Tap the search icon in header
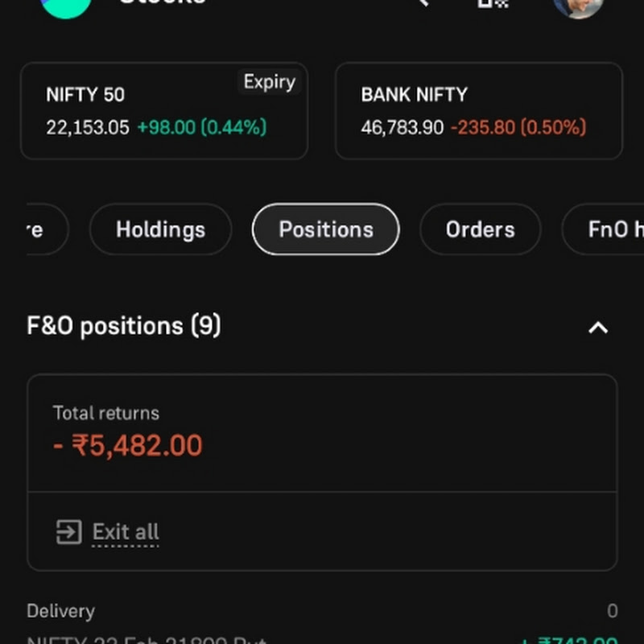The image size is (644, 644). point(421,3)
